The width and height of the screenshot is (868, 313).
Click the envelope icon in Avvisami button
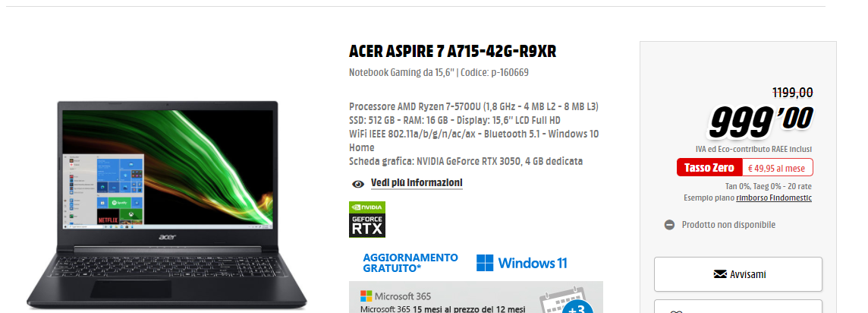(x=720, y=274)
